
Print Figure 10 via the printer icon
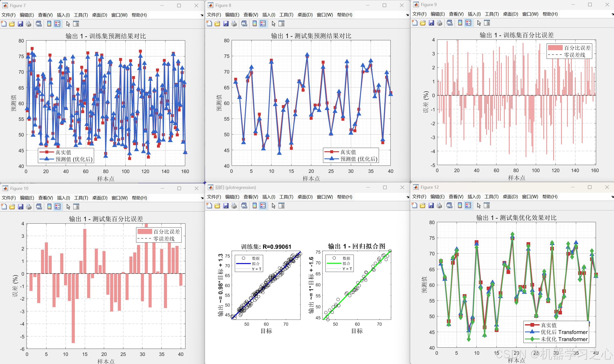[29, 207]
